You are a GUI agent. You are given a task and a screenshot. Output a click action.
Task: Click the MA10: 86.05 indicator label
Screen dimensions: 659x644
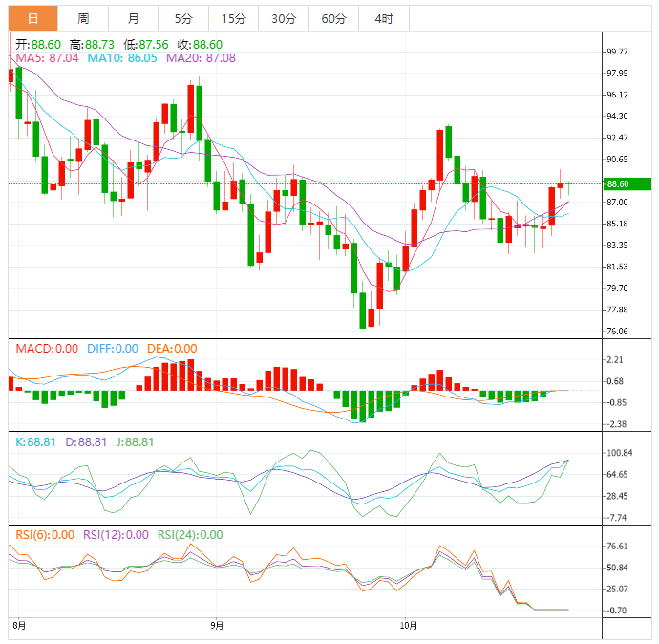122,58
